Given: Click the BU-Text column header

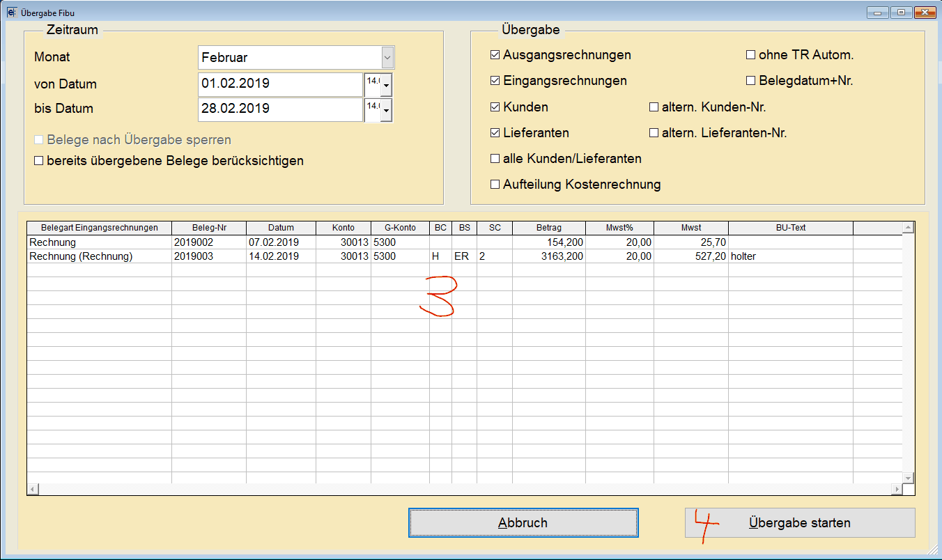Looking at the screenshot, I should pyautogui.click(x=791, y=228).
